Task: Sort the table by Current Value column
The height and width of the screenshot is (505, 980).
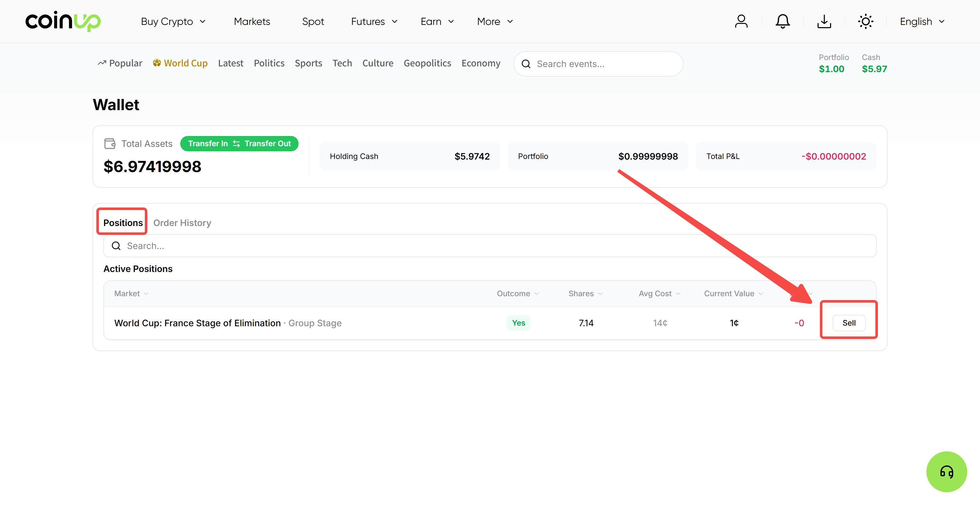Action: (x=733, y=293)
